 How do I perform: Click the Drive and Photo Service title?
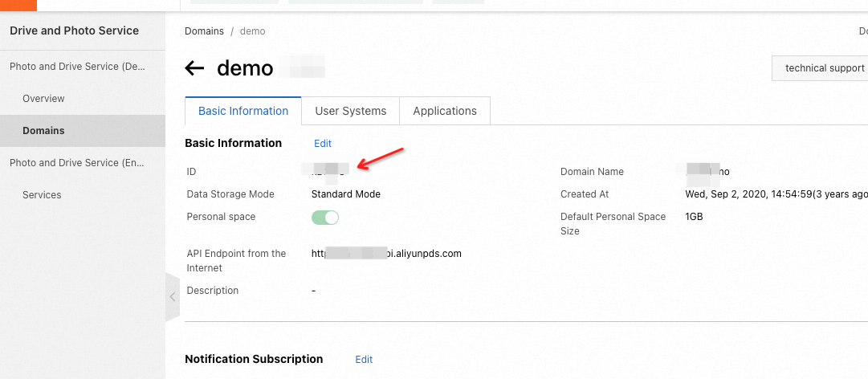click(74, 31)
